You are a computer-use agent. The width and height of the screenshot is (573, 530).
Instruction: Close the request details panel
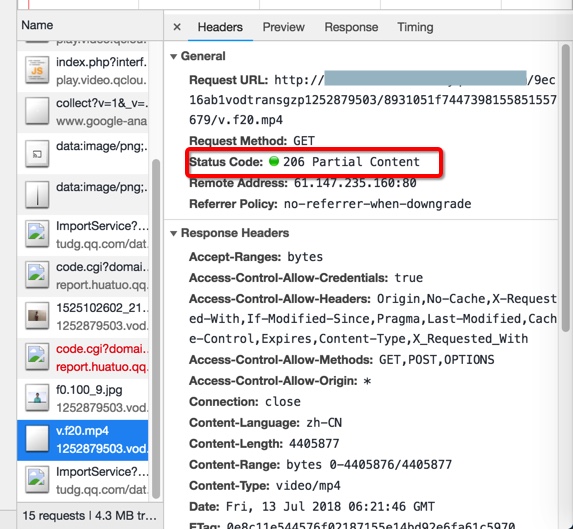tap(177, 27)
